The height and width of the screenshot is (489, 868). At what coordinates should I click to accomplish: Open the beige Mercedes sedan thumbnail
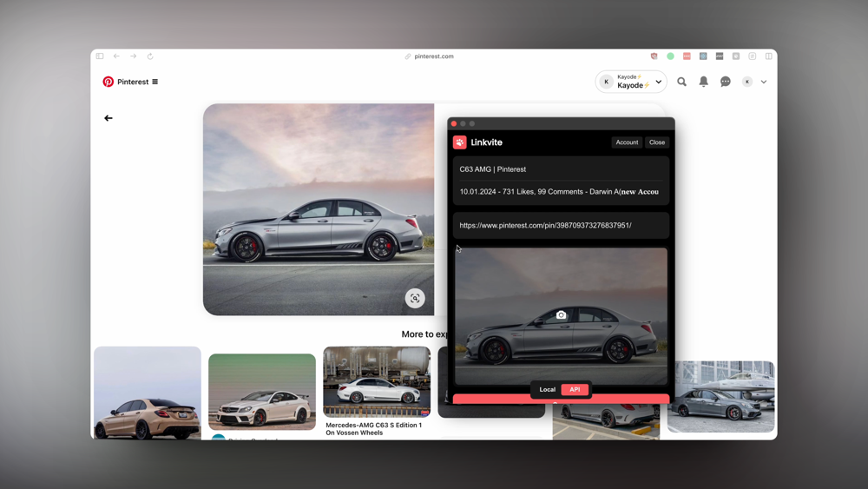[148, 393]
